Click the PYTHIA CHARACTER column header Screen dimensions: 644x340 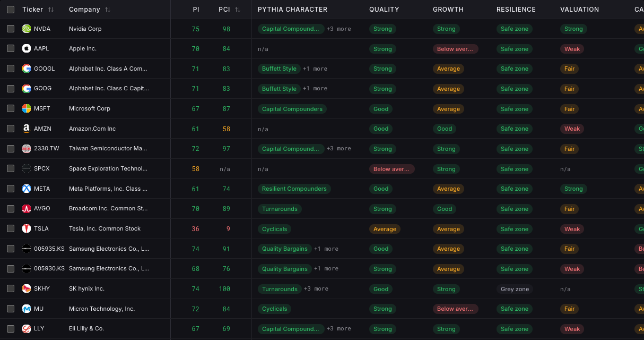point(292,10)
